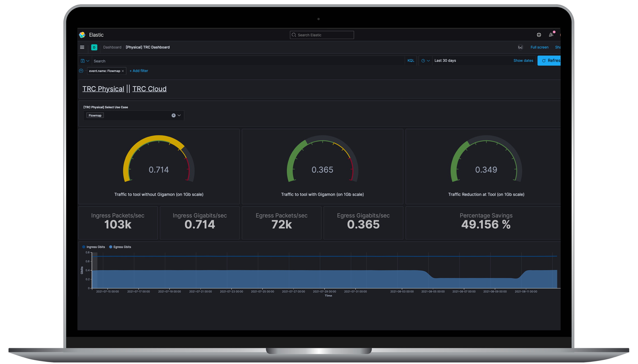
Task: Open the TRC Physical link
Action: coord(103,89)
